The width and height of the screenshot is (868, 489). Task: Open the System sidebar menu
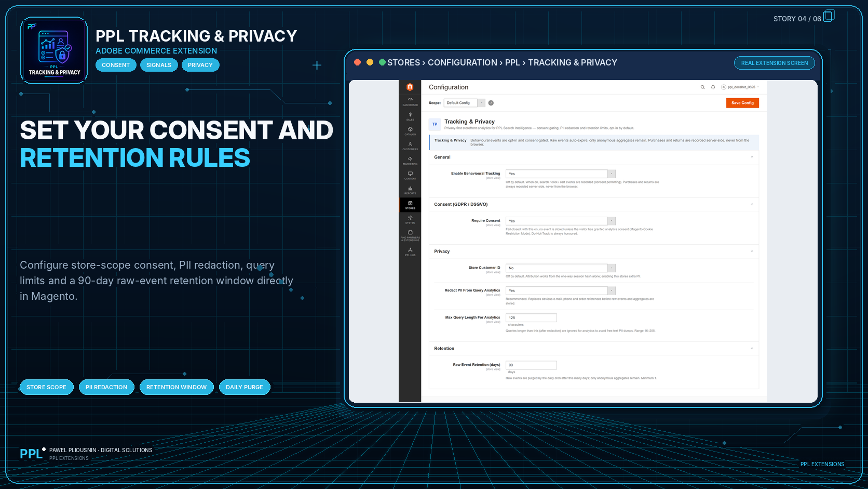pyautogui.click(x=410, y=219)
